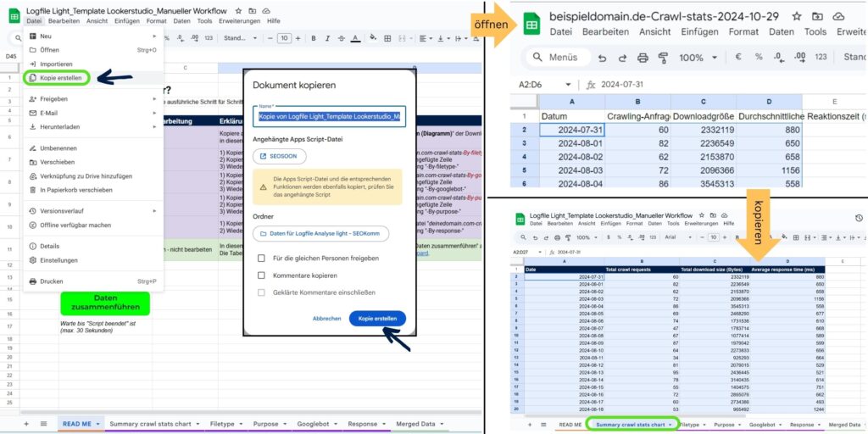Viewport: 868px width, 434px height.
Task: Open Daten menu in the beispieldomain.de window
Action: 781,32
